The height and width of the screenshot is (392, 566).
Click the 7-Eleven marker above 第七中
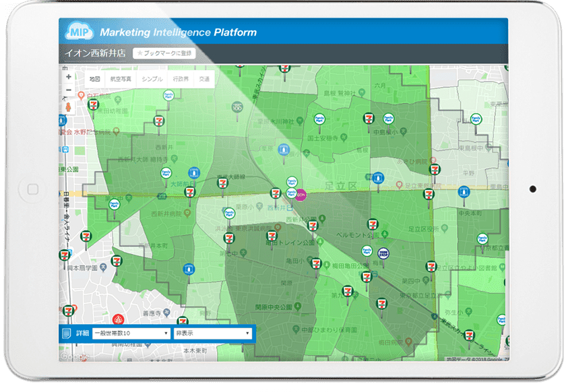229,238
